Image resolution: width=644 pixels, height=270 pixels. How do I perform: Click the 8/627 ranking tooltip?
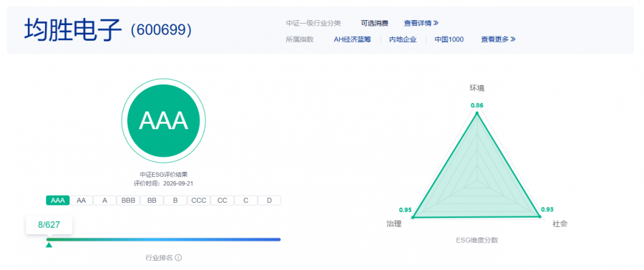(49, 225)
